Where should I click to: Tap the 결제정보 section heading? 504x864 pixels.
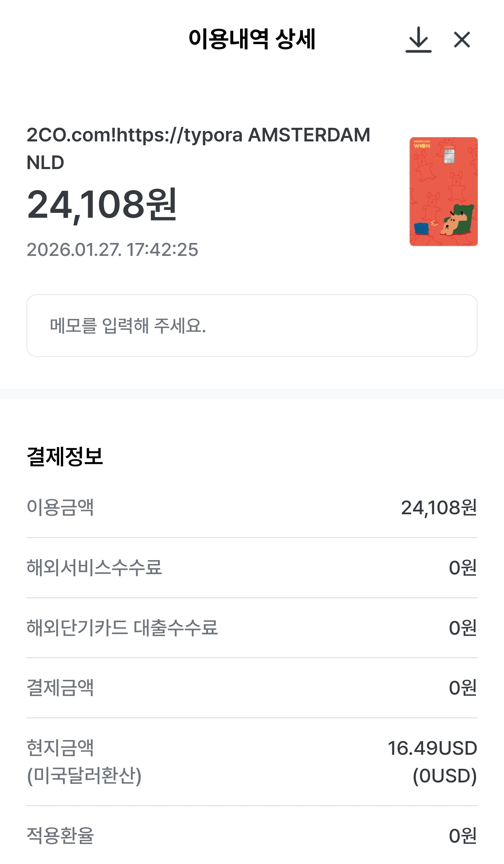click(65, 456)
